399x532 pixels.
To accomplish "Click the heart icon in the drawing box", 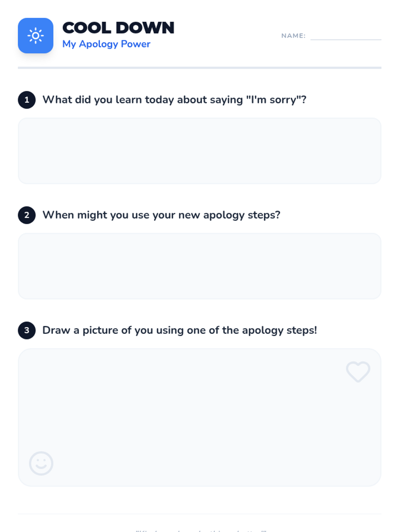I will pyautogui.click(x=358, y=371).
